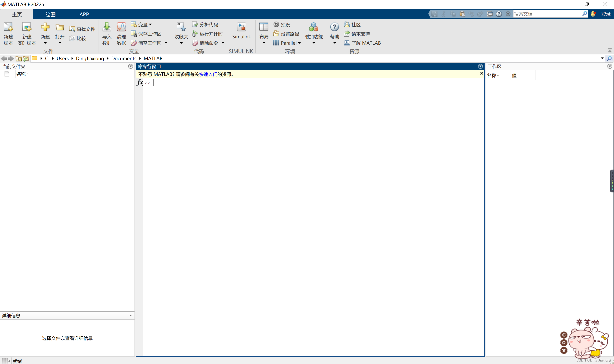This screenshot has width=614, height=364.
Task: Click the Set Path (设置路径) icon
Action: 276,34
